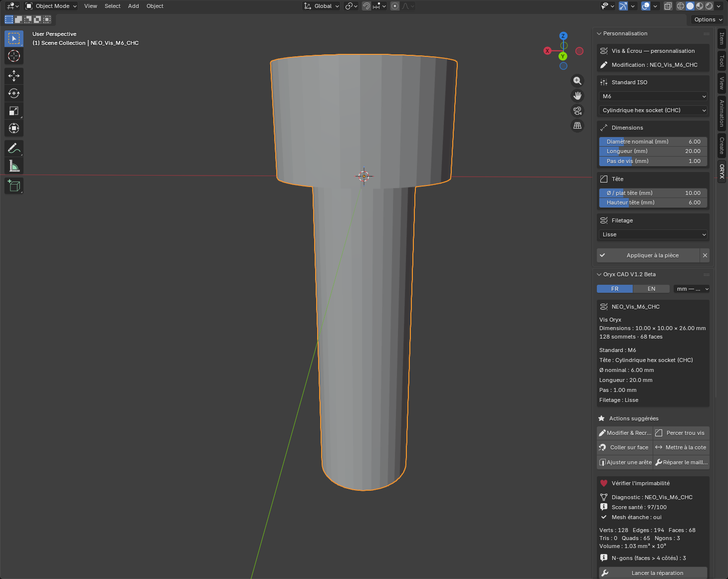Choose the Measure ruler tool
This screenshot has height=579, width=728.
(14, 166)
